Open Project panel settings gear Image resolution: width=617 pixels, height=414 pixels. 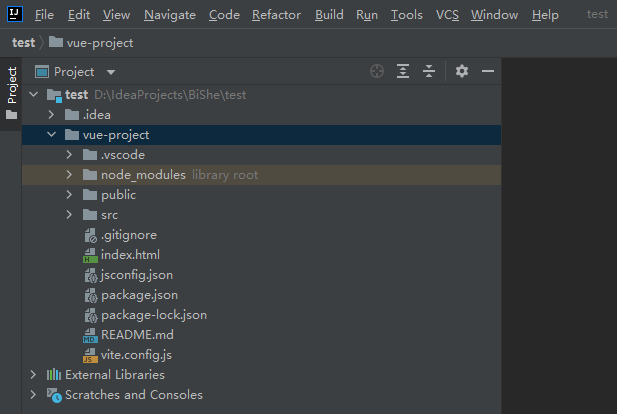point(461,71)
